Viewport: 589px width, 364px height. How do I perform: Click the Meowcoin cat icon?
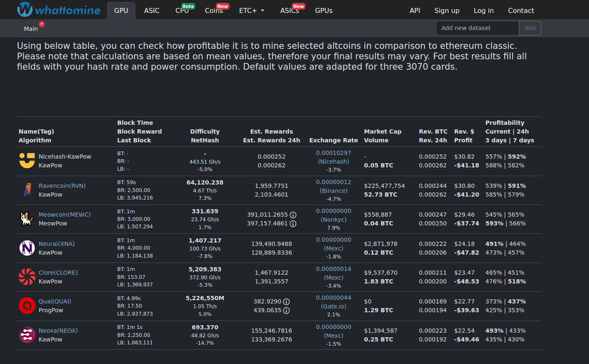(27, 219)
